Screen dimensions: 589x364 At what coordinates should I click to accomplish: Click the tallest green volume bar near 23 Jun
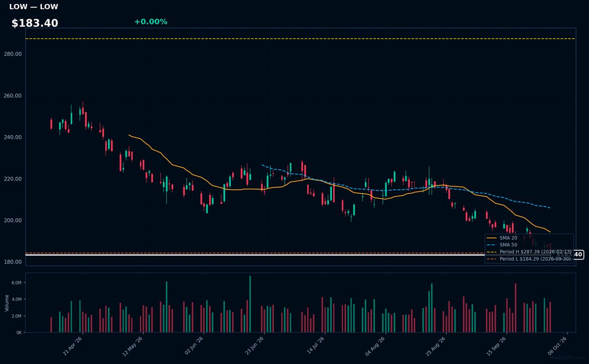pos(250,304)
